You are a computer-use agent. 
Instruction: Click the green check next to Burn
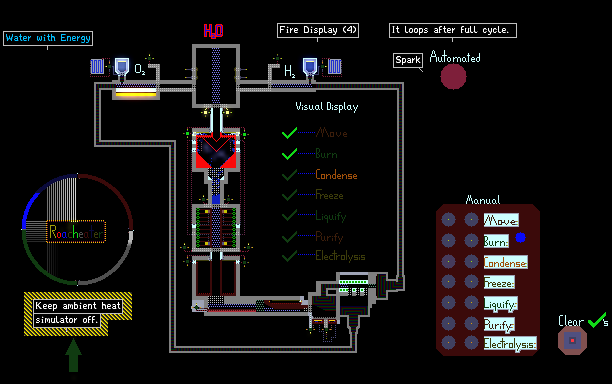pos(289,154)
